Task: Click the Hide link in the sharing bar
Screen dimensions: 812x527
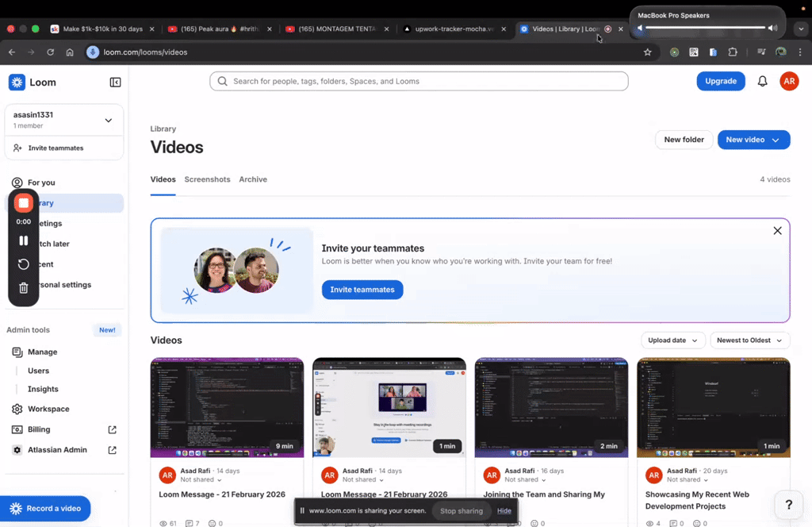Action: pos(504,511)
